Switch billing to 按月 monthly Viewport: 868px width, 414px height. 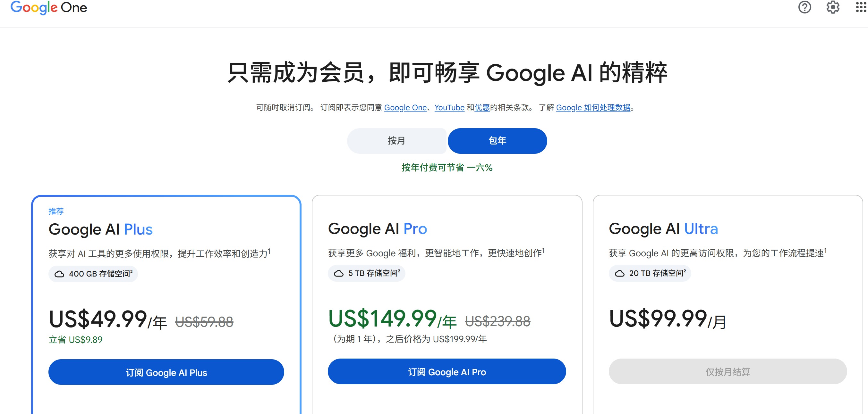coord(396,141)
